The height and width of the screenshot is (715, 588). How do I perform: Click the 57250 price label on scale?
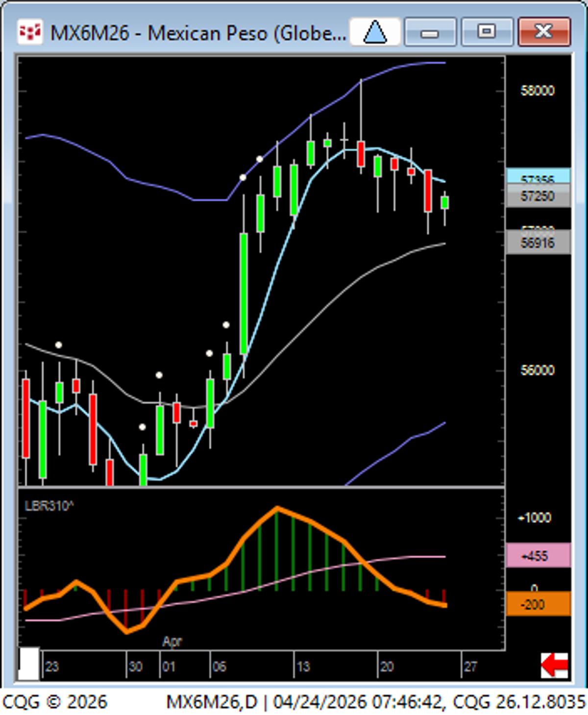click(538, 196)
